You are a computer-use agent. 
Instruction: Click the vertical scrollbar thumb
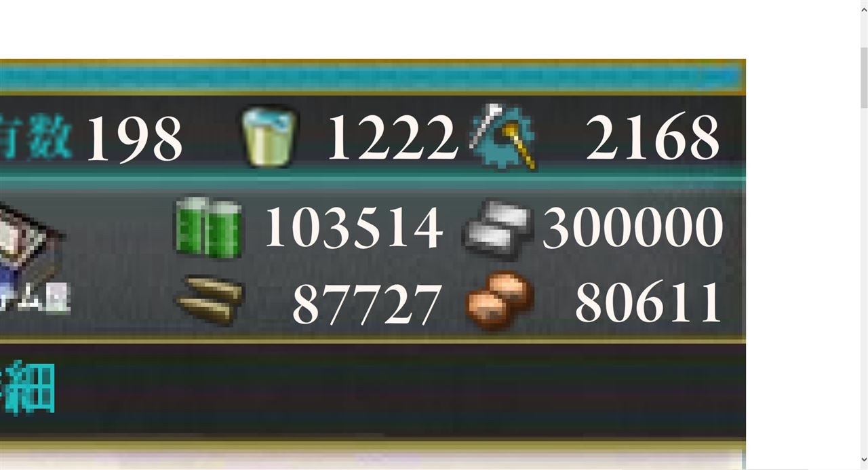point(864,77)
